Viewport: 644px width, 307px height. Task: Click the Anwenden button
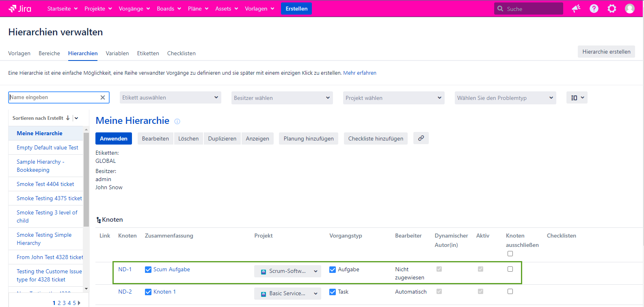point(114,138)
